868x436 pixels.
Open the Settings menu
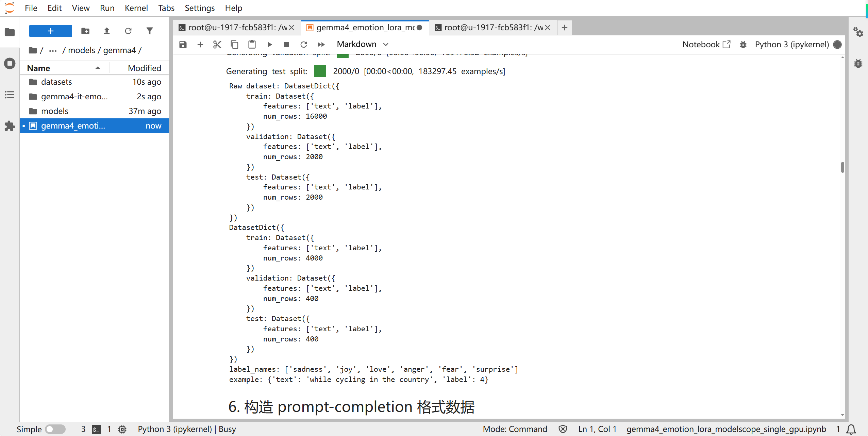200,8
